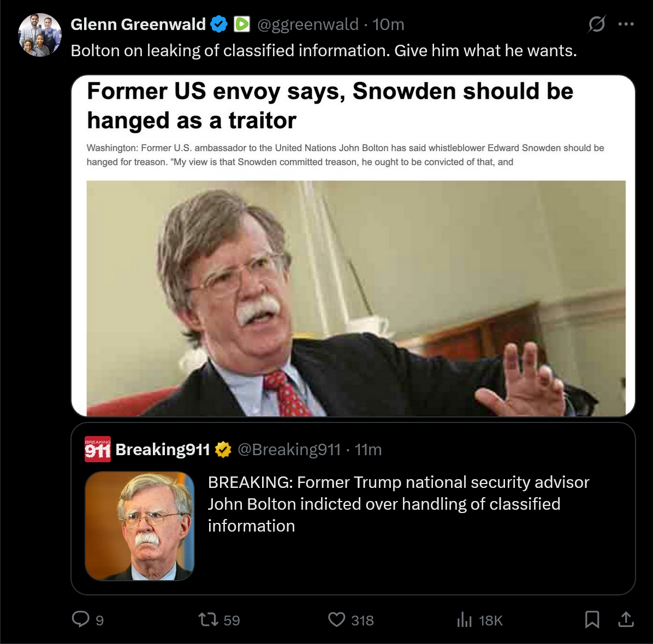The width and height of the screenshot is (653, 644).
Task: Like the tweet with heart icon
Action: [x=336, y=619]
